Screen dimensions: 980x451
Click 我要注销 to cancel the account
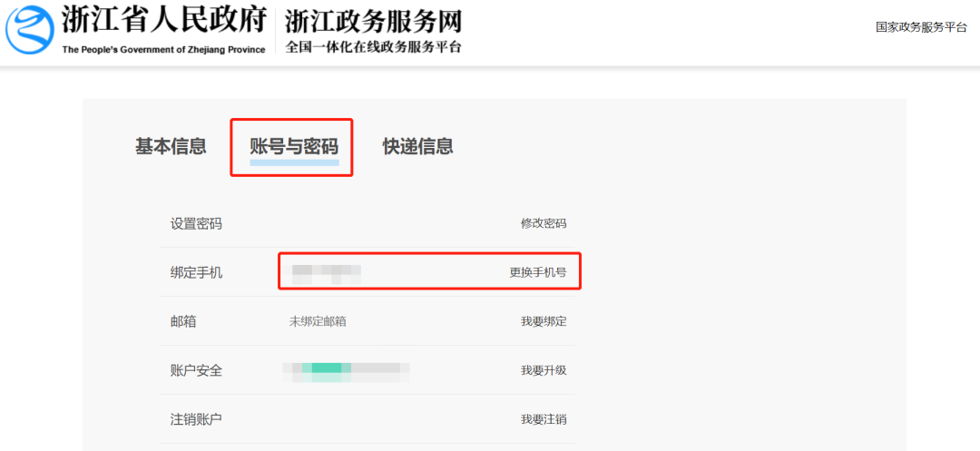tap(544, 419)
